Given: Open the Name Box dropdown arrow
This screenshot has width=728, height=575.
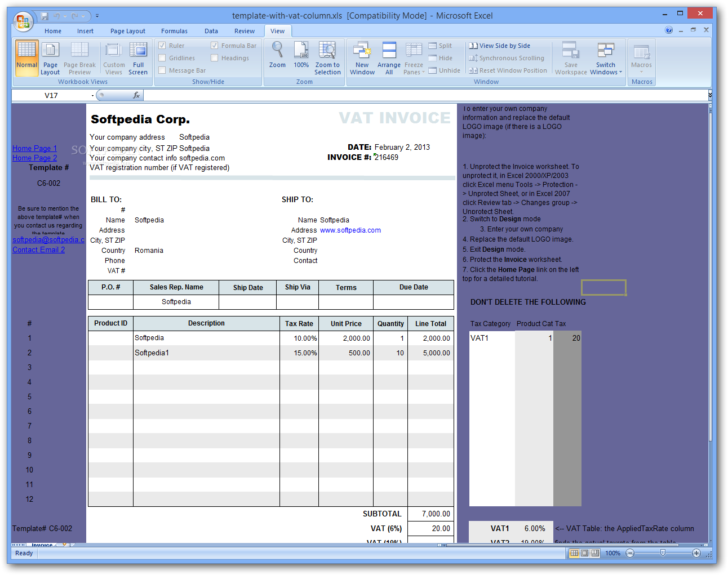Looking at the screenshot, I should pos(92,96).
